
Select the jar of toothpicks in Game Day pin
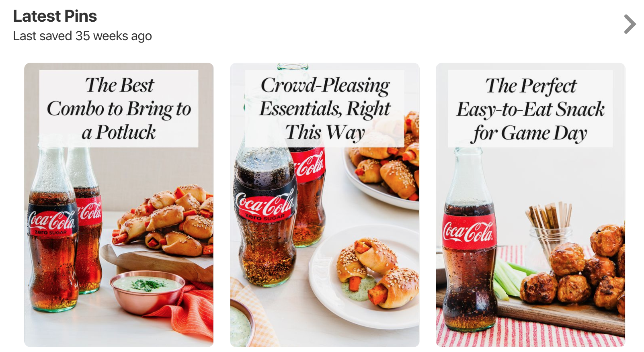pyautogui.click(x=549, y=233)
